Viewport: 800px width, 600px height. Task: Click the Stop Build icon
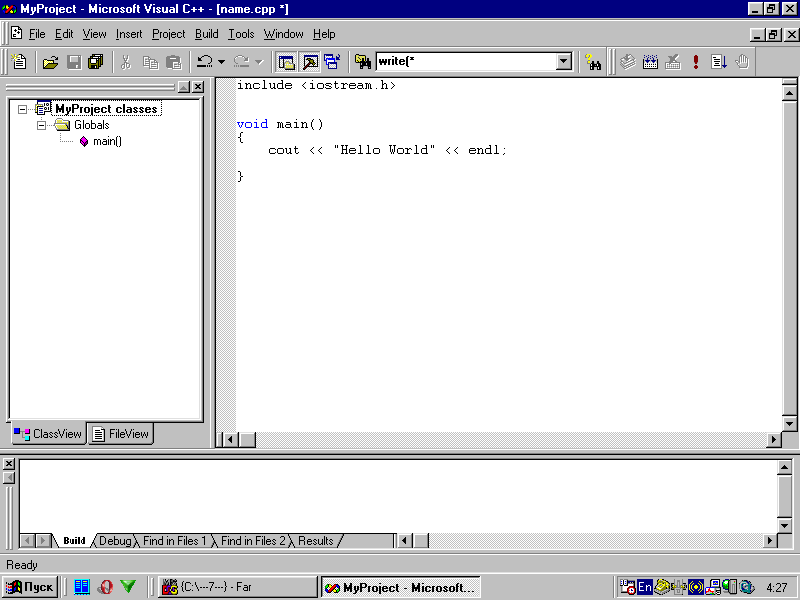(x=673, y=62)
